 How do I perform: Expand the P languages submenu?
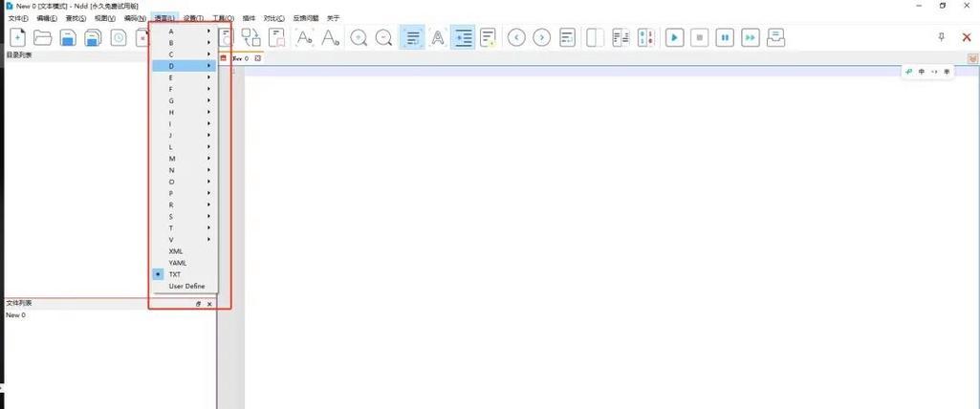point(185,194)
